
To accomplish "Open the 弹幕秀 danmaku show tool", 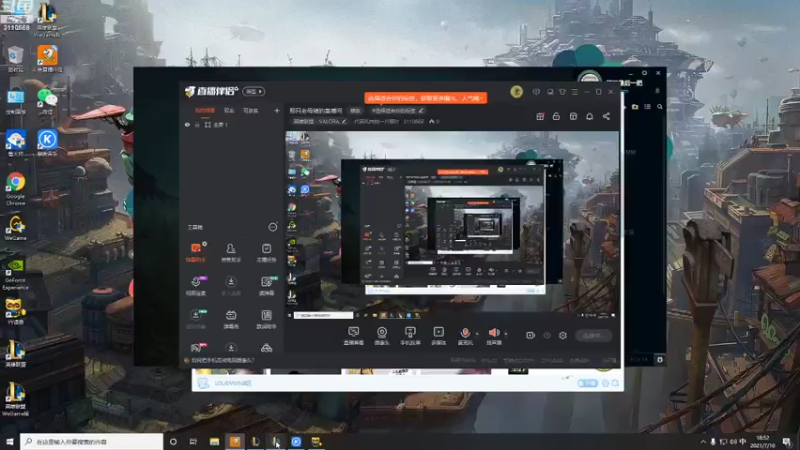I will (231, 319).
